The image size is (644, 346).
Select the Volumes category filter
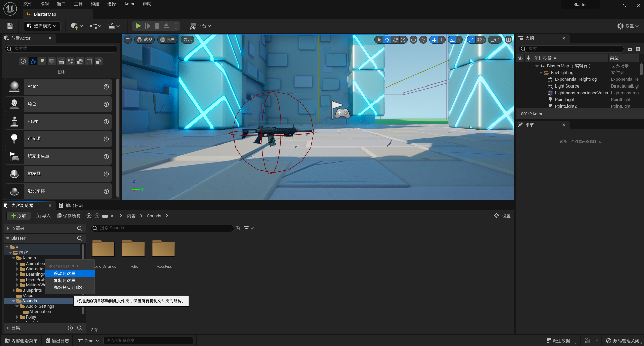pyautogui.click(x=89, y=61)
